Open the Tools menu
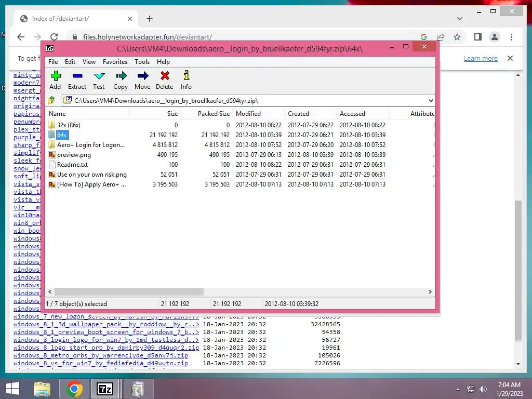532x399 pixels. point(142,62)
